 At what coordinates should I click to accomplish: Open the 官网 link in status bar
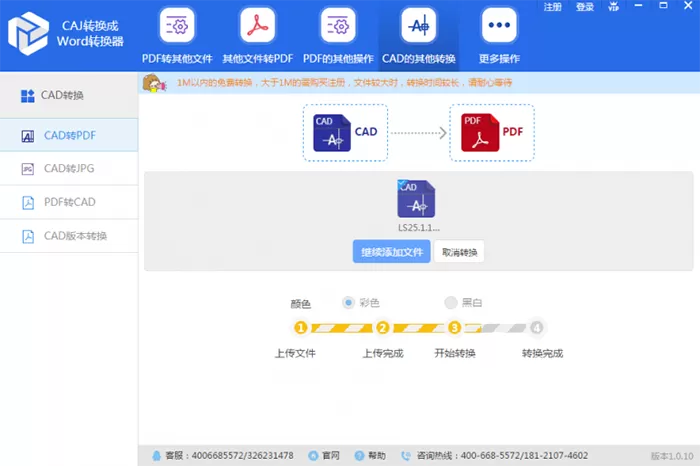coord(331,456)
